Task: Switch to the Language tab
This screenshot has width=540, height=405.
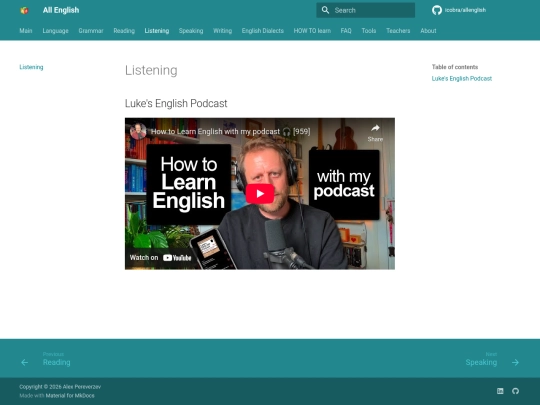Action: 55,31
